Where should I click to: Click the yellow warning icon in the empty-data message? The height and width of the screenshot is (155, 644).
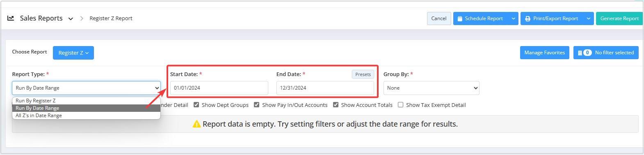tap(196, 124)
